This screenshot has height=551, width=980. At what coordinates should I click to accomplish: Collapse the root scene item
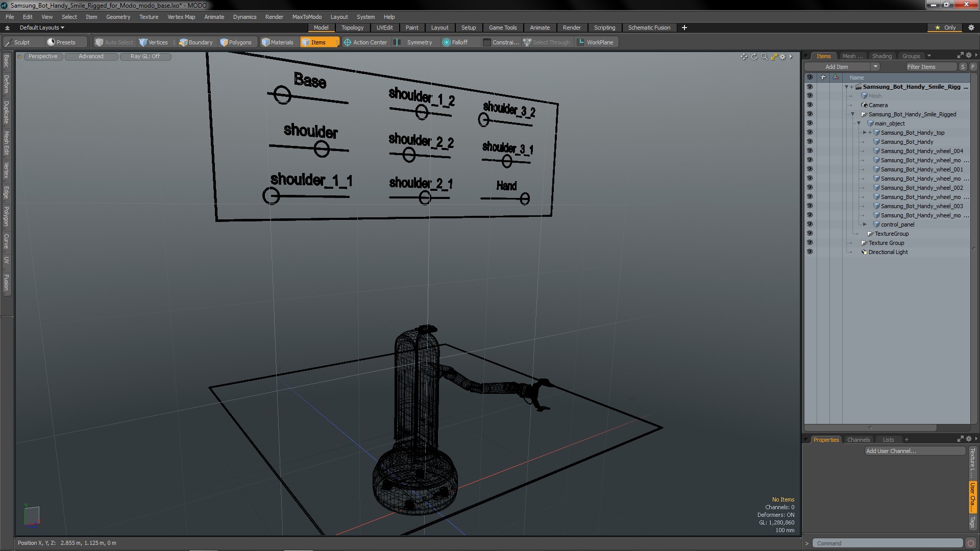point(846,87)
